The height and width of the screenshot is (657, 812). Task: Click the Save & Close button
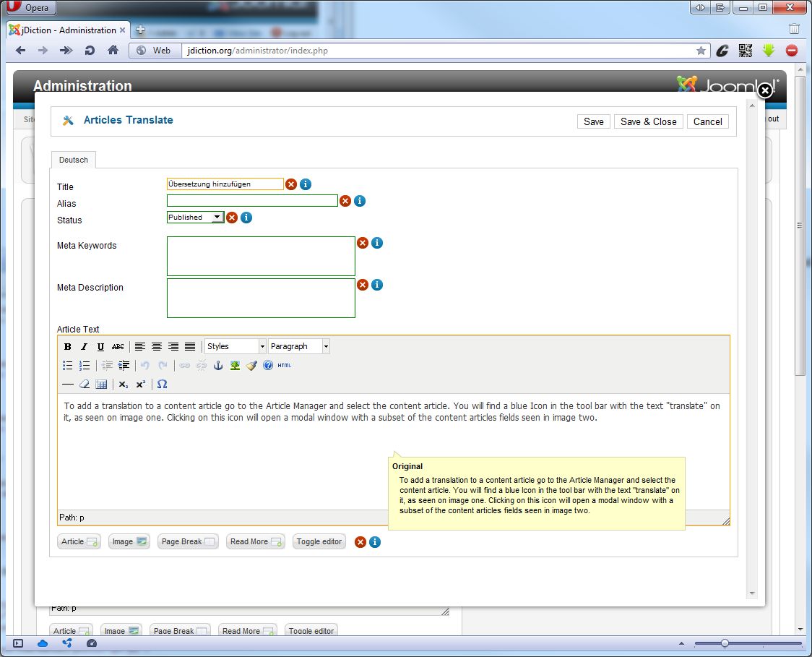(648, 121)
